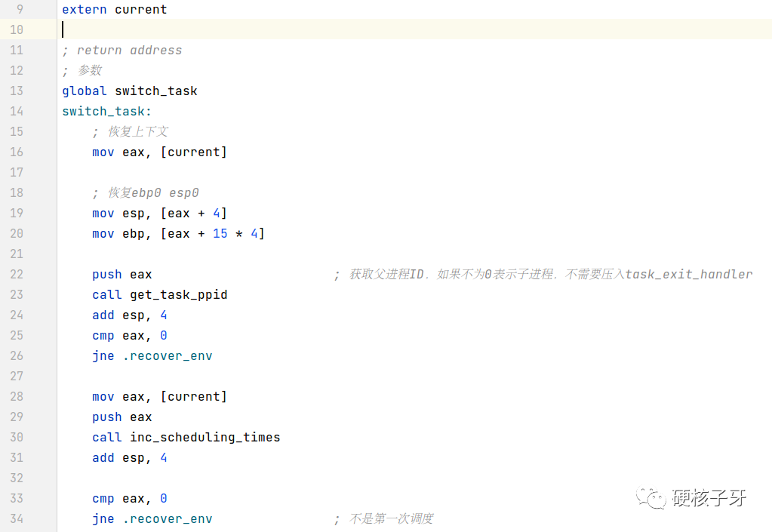Click 'mov esp, [eax + 4]' line
This screenshot has height=532, width=772.
(159, 213)
